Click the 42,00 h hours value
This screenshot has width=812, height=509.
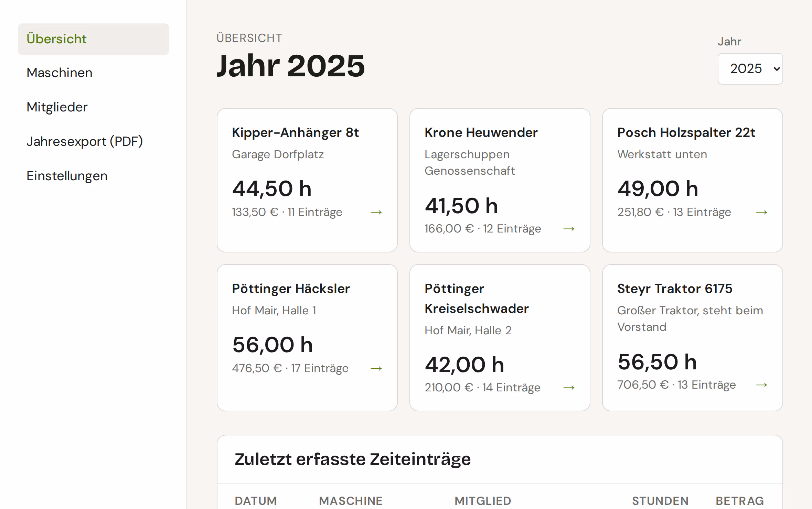coord(464,365)
